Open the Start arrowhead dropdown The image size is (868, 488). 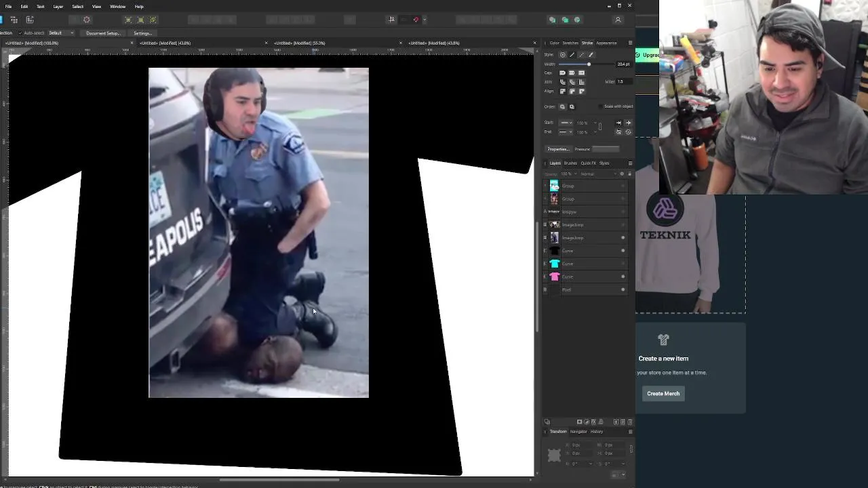(566, 123)
